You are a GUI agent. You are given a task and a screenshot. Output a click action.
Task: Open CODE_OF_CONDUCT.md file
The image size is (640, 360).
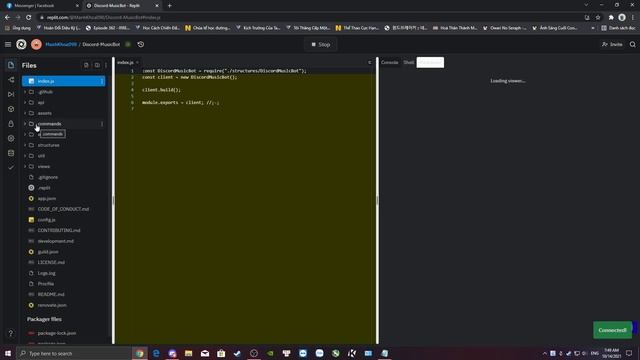(x=63, y=209)
